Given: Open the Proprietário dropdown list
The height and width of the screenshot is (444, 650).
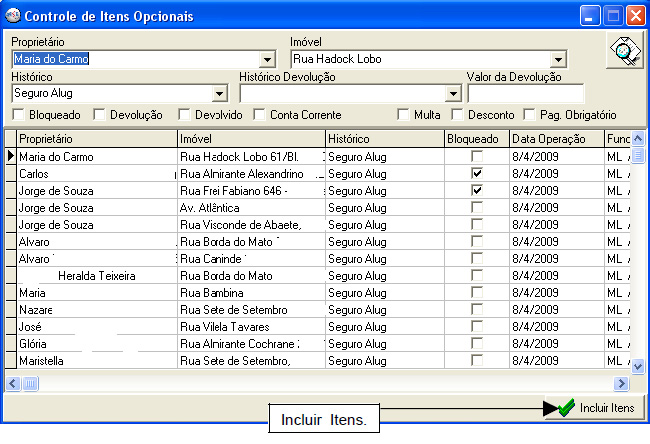Looking at the screenshot, I should click(267, 60).
